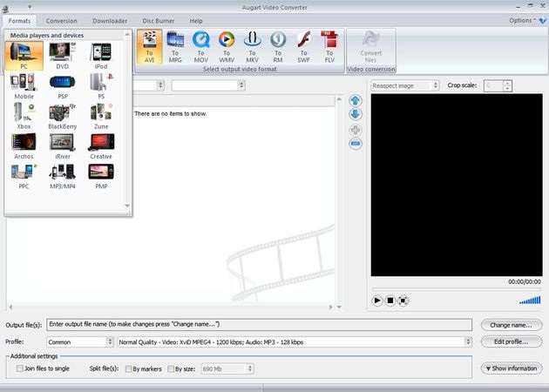549x392 pixels.
Task: Select the MP3/MP4 player icon
Action: point(63,176)
